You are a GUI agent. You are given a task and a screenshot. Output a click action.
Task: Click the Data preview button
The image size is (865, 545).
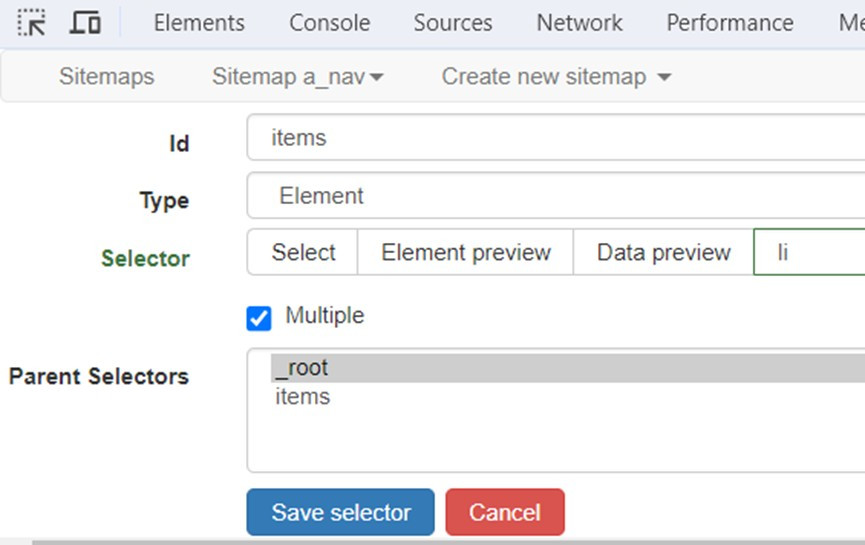click(x=663, y=253)
